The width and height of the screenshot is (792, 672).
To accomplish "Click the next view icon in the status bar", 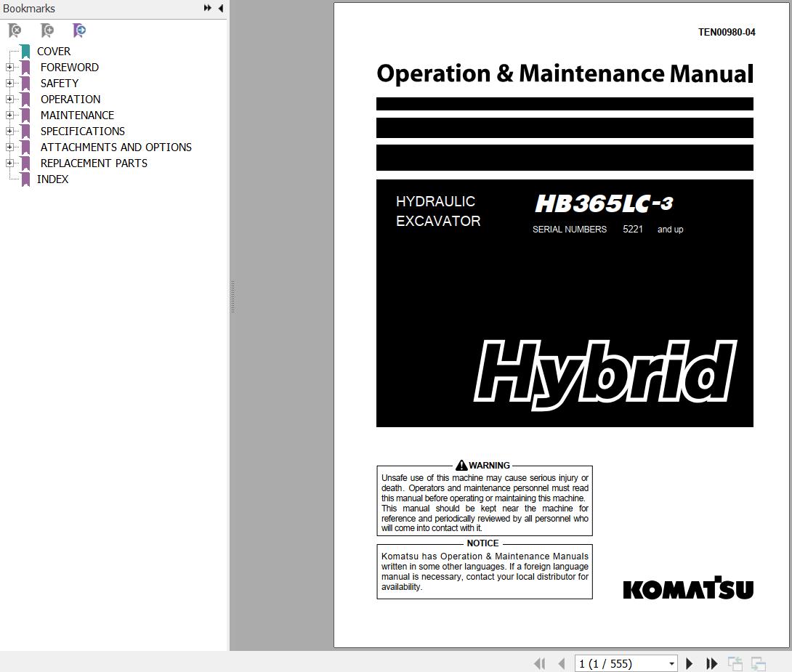I will pyautogui.click(x=758, y=663).
